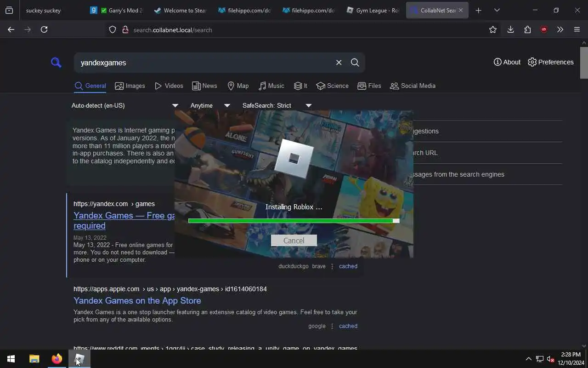
Task: Switch to the Science tab
Action: coord(332,86)
